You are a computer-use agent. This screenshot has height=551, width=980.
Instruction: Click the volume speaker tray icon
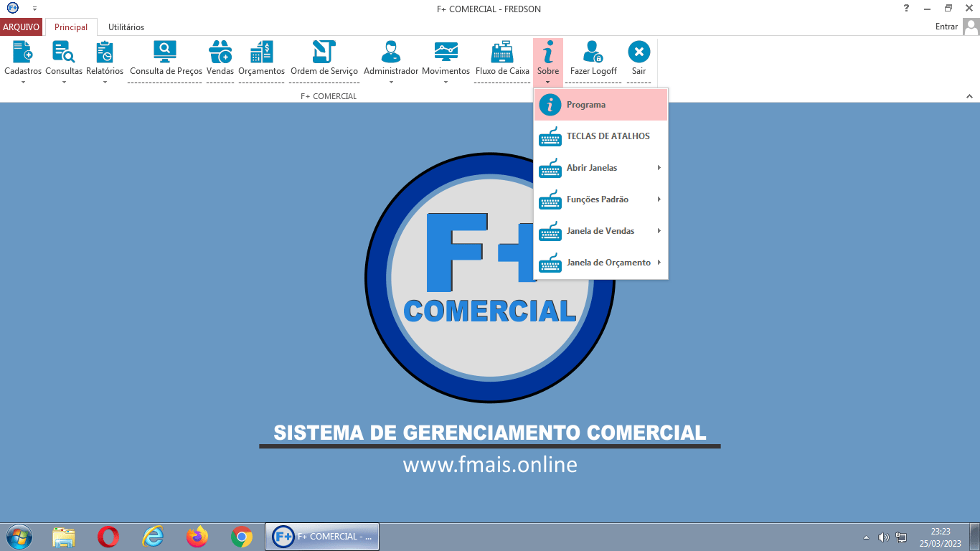click(x=883, y=537)
